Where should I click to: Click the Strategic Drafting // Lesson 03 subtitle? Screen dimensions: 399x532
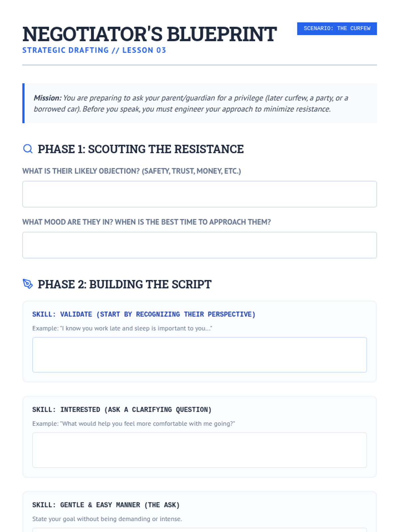point(94,50)
